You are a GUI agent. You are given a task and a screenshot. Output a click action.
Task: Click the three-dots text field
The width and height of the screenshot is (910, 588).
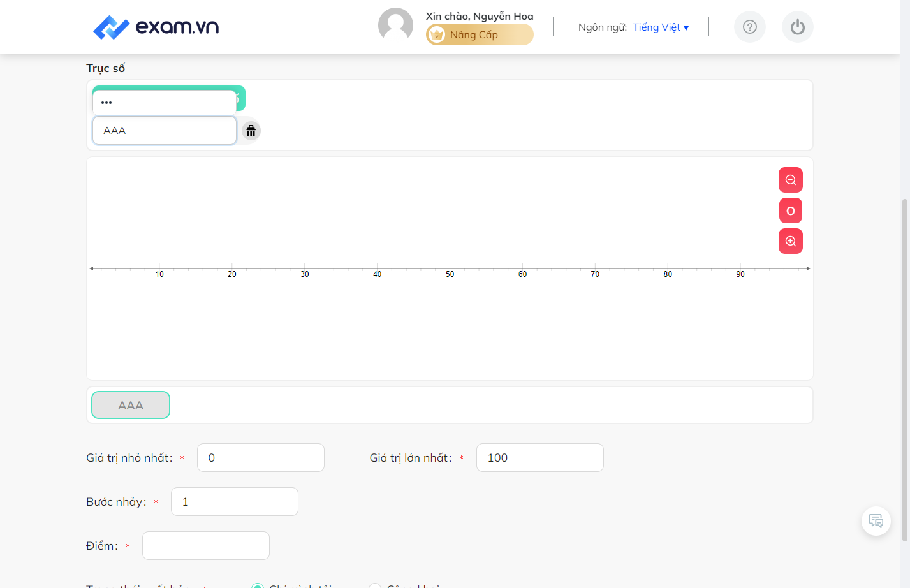[165, 102]
